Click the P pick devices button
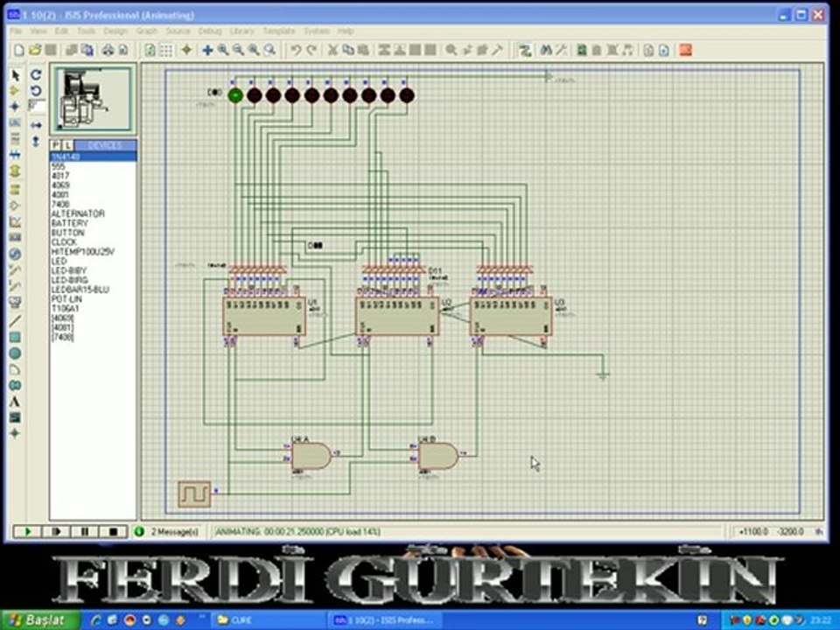 (56, 146)
